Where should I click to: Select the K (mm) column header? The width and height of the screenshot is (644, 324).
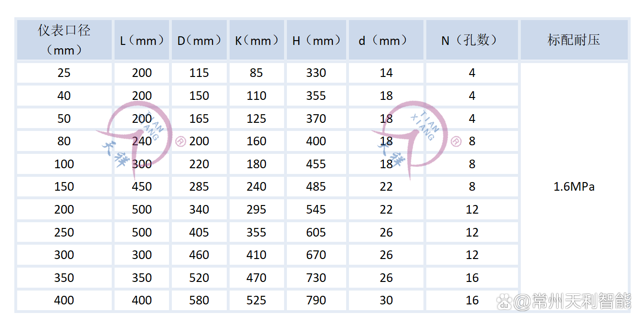pos(256,40)
